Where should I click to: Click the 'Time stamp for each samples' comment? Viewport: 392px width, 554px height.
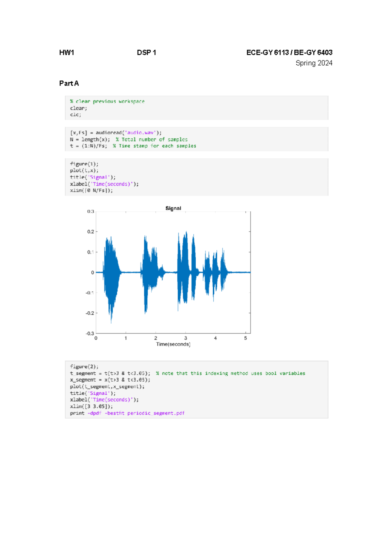pyautogui.click(x=155, y=146)
